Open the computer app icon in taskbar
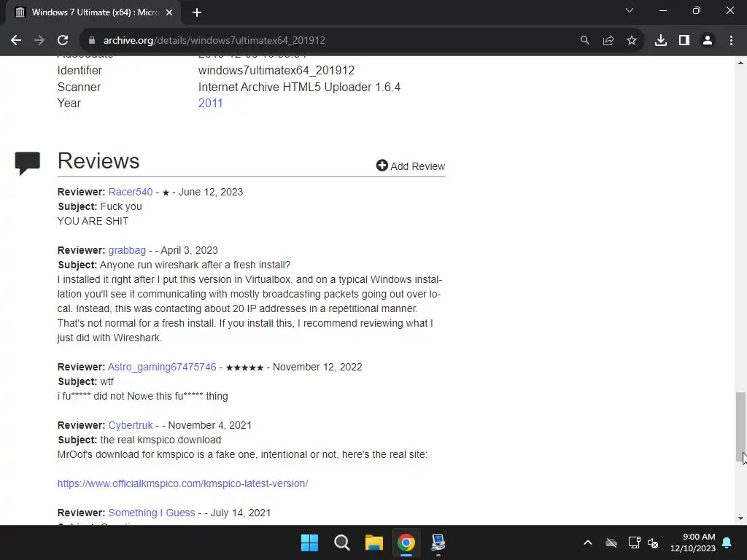Viewport: 747px width, 560px height. point(438,542)
